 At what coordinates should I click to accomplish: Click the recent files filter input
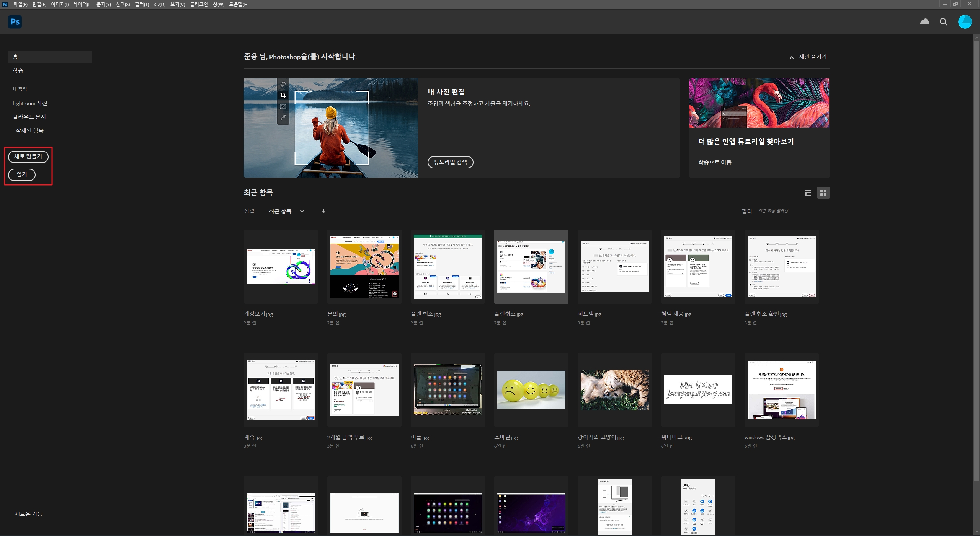pos(792,211)
